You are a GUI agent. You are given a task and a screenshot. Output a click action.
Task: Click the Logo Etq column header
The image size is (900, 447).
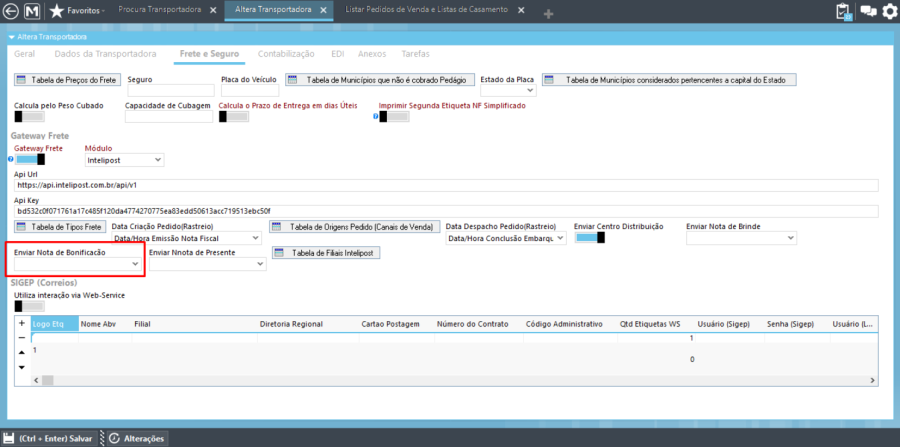coord(55,324)
